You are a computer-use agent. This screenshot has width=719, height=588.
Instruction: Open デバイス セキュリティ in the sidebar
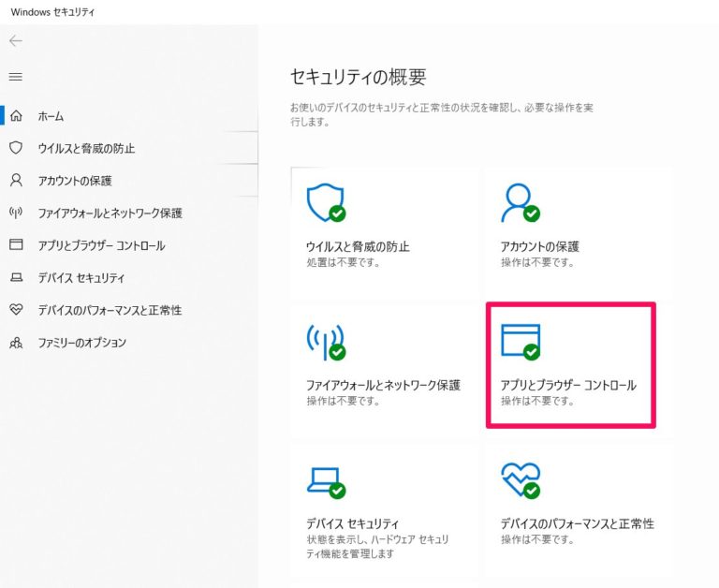tap(81, 277)
